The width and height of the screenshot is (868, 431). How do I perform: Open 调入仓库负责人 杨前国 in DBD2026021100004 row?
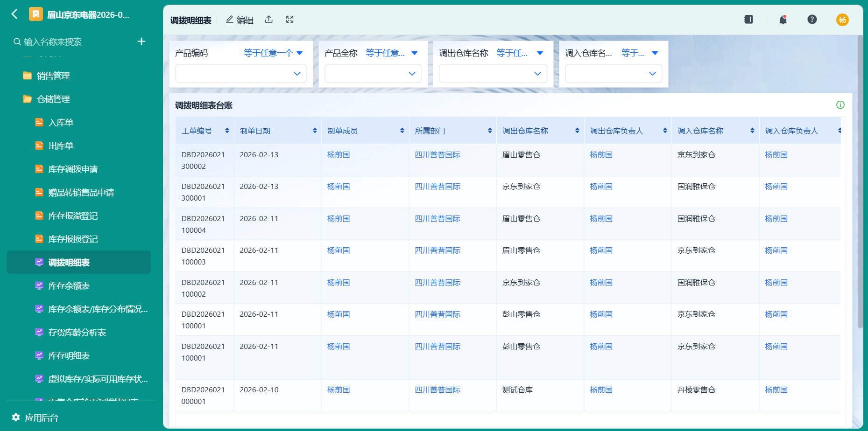point(776,219)
